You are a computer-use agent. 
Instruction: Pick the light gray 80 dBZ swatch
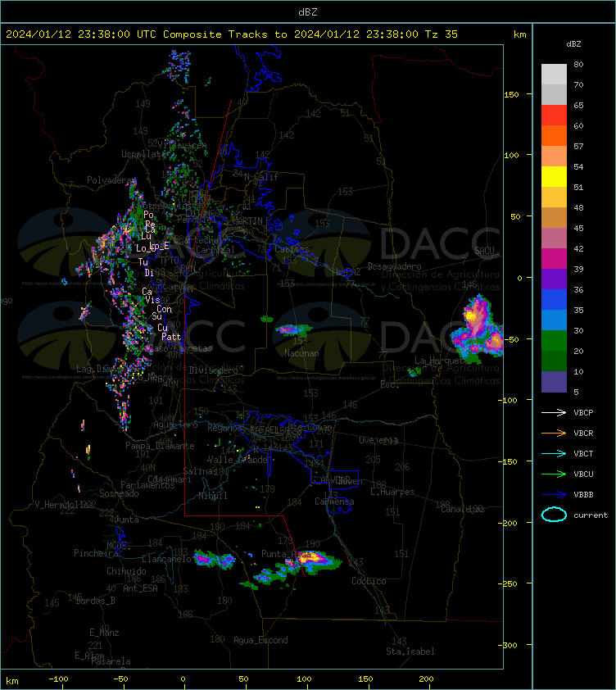click(554, 74)
